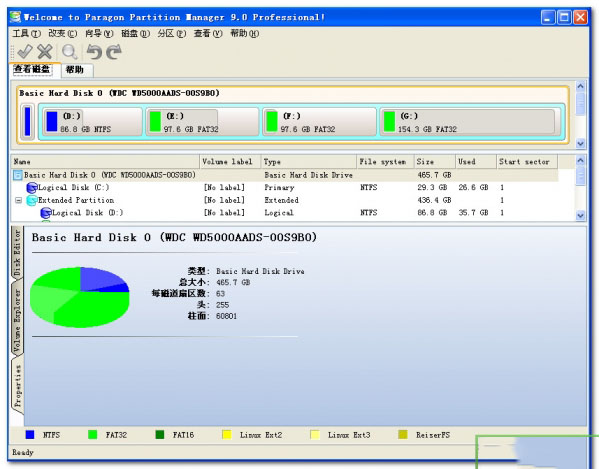This screenshot has width=599, height=469.
Task: Open the Volume Explorer side tab
Action: click(17, 319)
